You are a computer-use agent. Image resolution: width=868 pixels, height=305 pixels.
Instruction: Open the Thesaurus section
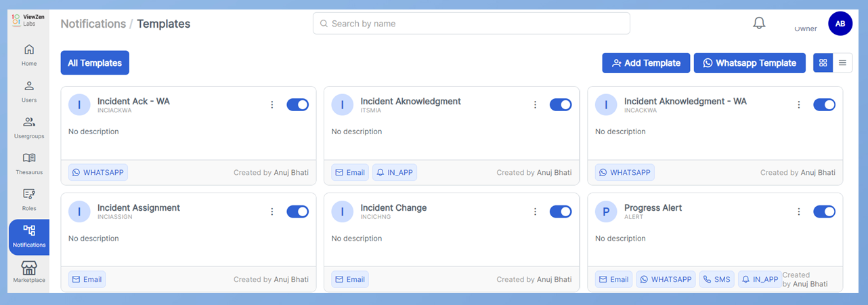click(28, 163)
